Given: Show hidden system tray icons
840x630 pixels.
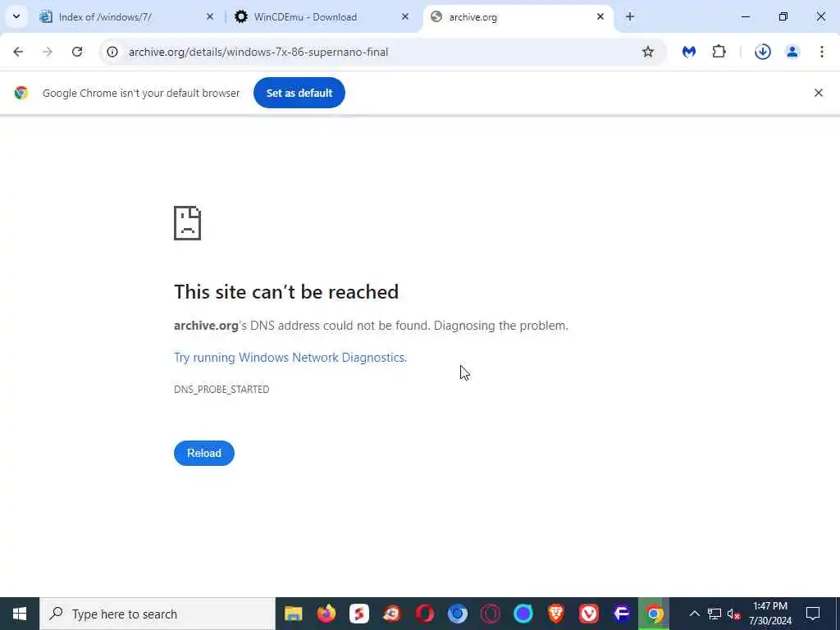Looking at the screenshot, I should [x=694, y=614].
